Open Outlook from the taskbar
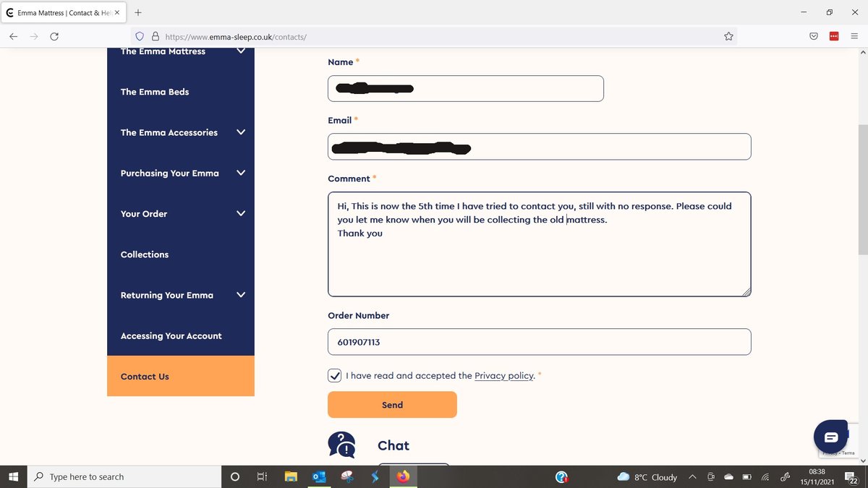Screen dimensions: 868x488 (319, 476)
